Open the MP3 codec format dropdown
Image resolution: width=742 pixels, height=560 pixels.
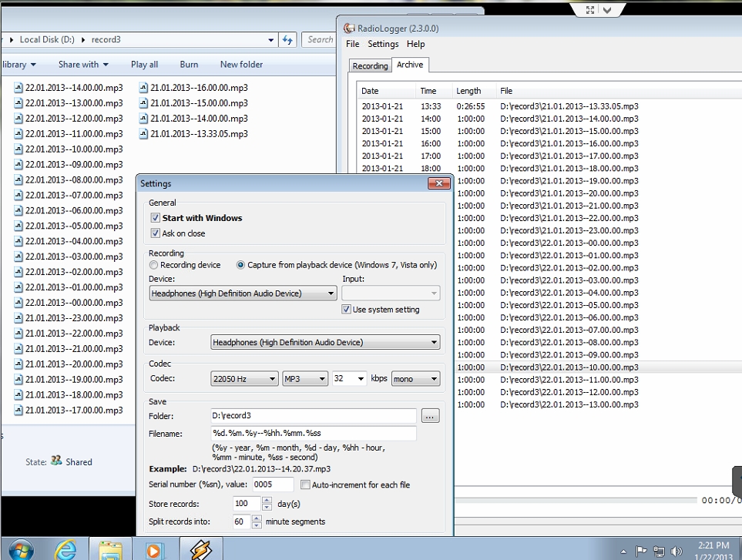(305, 378)
